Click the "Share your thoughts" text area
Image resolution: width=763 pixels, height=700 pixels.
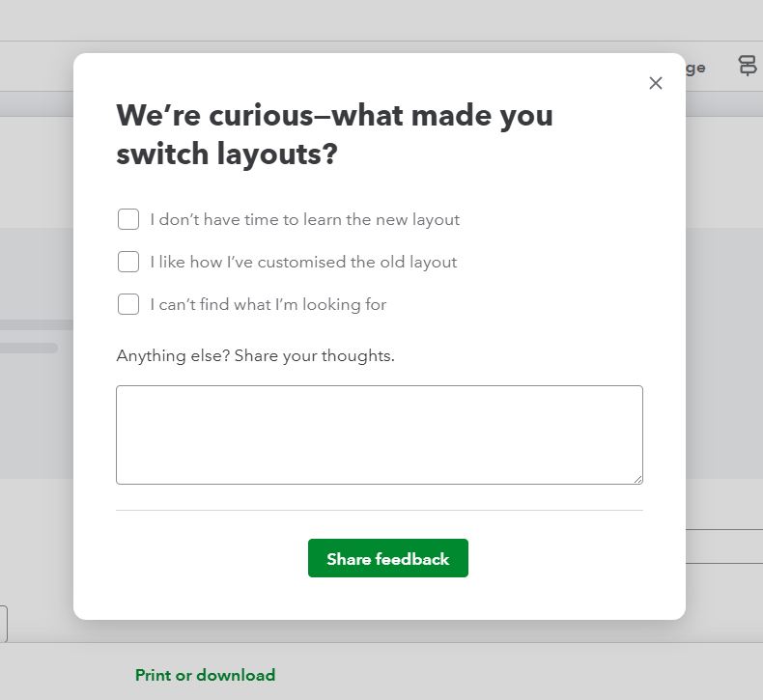379,434
